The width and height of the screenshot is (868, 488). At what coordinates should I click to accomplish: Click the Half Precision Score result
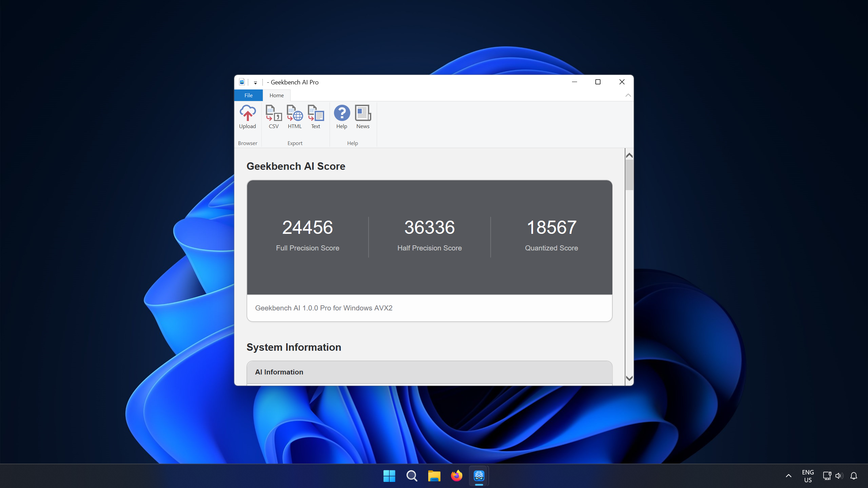point(429,226)
